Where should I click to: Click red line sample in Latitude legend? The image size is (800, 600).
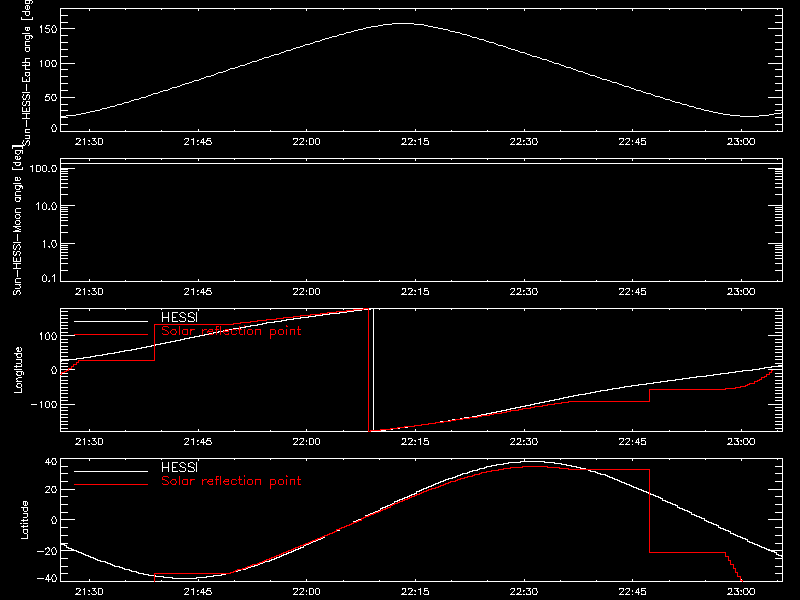point(111,485)
